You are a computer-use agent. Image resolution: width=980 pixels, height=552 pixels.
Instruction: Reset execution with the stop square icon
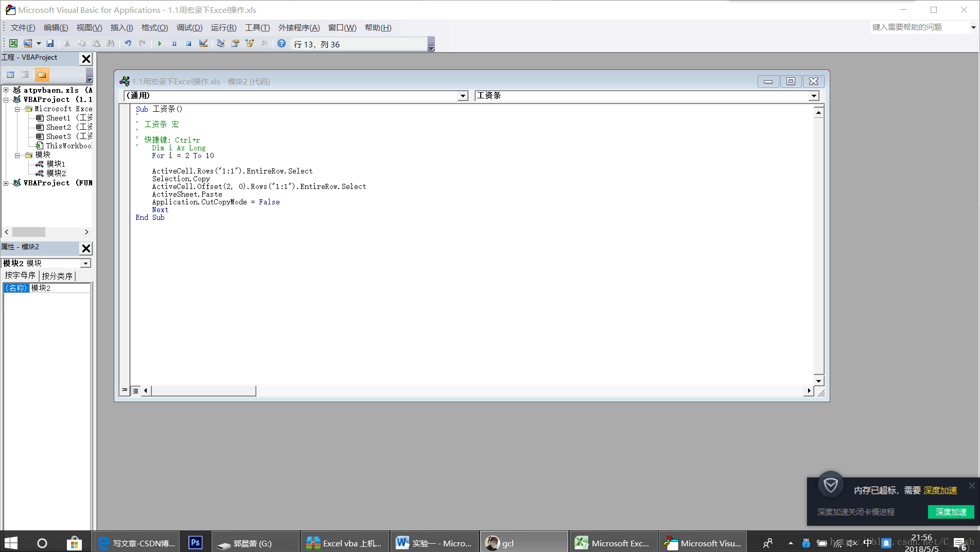pyautogui.click(x=188, y=44)
